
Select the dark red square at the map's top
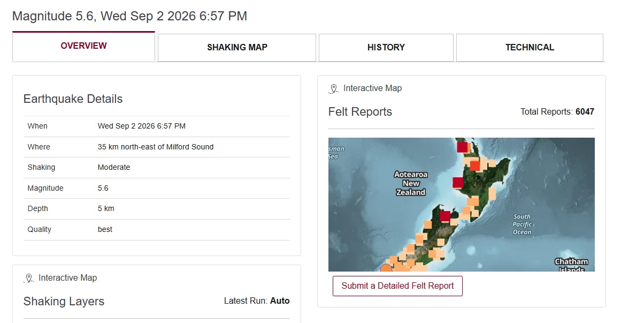[x=462, y=146]
